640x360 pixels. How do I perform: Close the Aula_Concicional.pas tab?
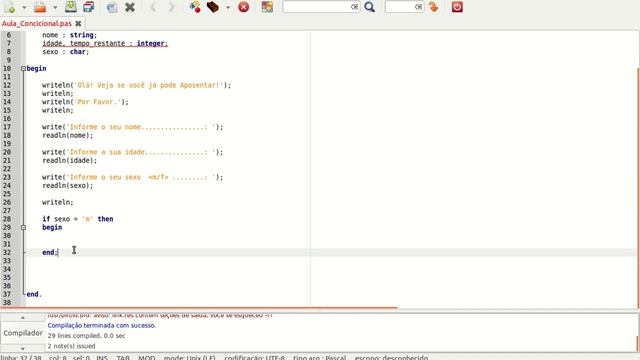78,24
